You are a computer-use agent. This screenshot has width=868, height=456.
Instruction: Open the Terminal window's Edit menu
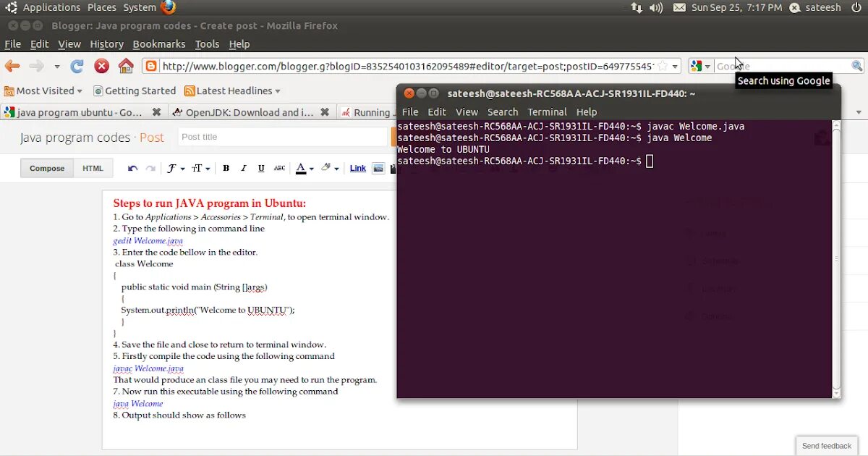(x=437, y=112)
